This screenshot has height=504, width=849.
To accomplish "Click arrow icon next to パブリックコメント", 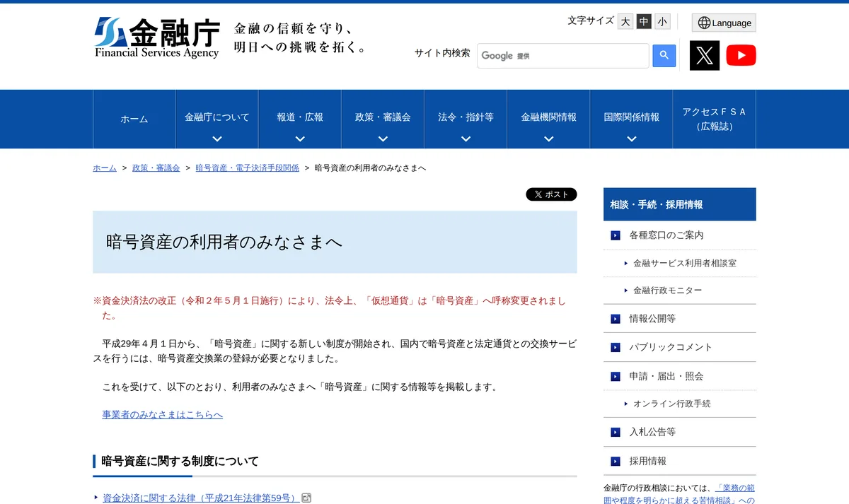I will pos(616,347).
